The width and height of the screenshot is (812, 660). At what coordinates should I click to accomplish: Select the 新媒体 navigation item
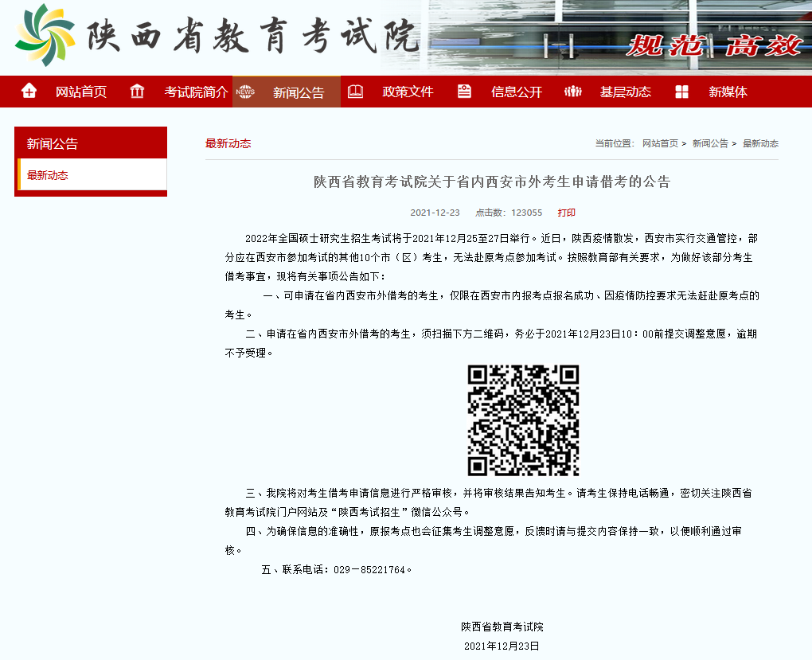(x=728, y=91)
